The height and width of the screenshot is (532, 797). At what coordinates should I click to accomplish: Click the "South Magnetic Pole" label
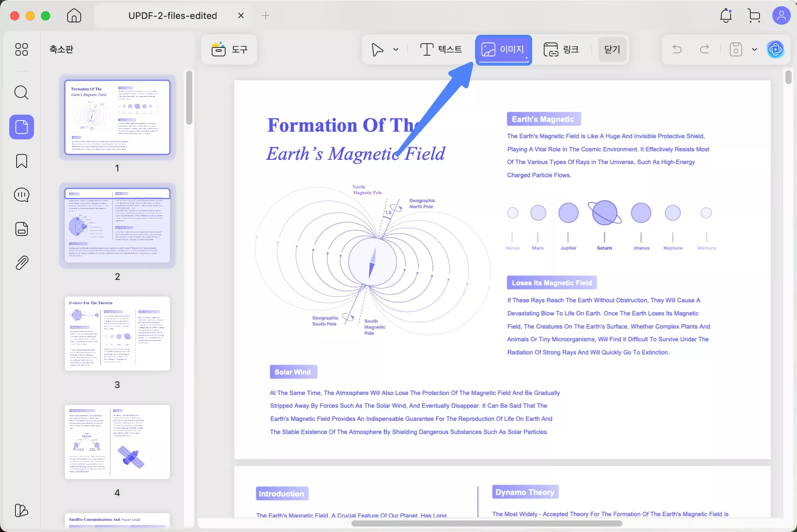point(374,327)
